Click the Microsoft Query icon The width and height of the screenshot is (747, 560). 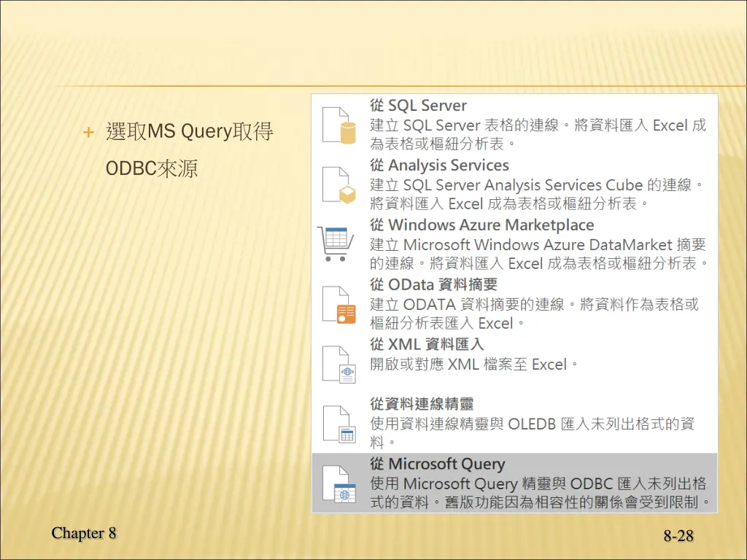[338, 484]
